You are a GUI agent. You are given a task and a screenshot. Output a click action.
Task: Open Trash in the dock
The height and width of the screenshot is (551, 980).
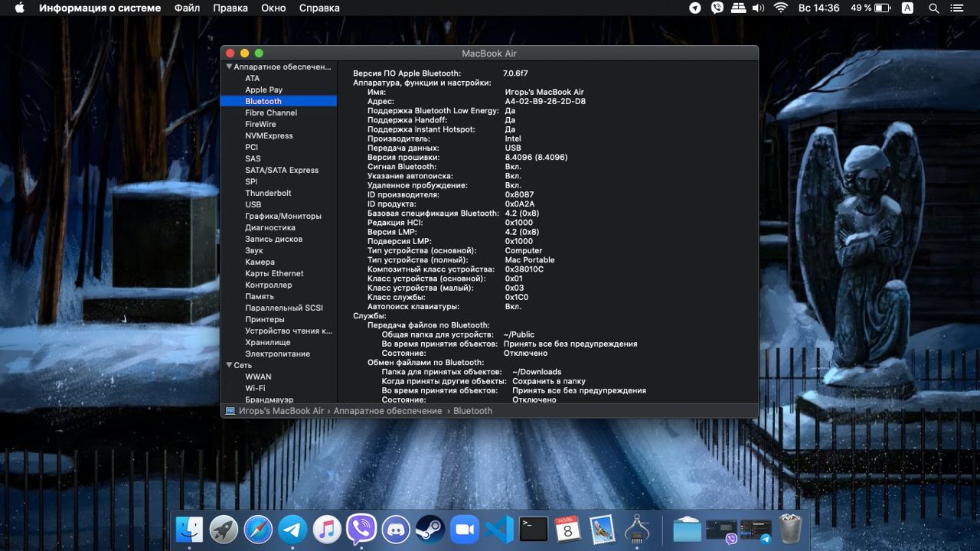click(790, 529)
